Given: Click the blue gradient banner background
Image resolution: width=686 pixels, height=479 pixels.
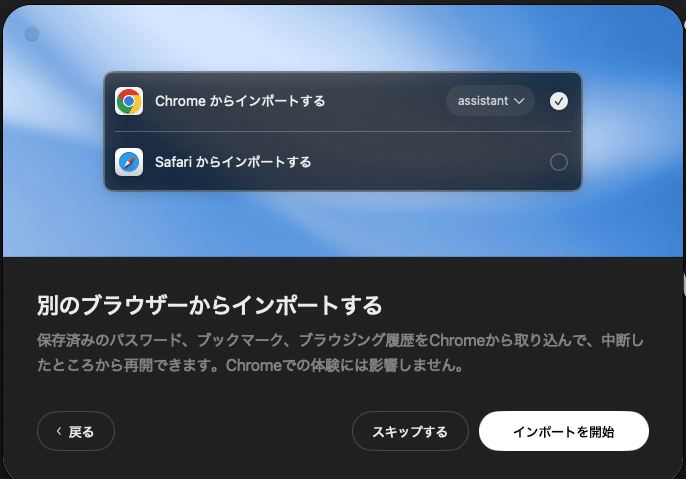Looking at the screenshot, I should (x=343, y=223).
